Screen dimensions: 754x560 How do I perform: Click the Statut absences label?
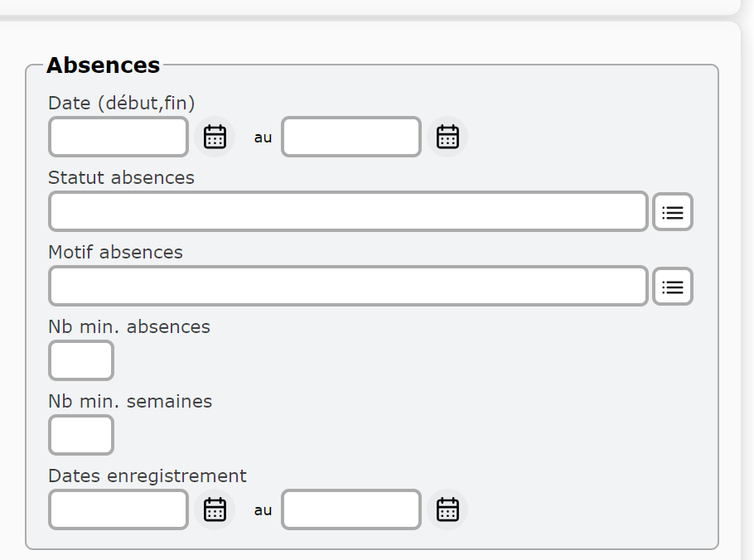[x=121, y=178]
